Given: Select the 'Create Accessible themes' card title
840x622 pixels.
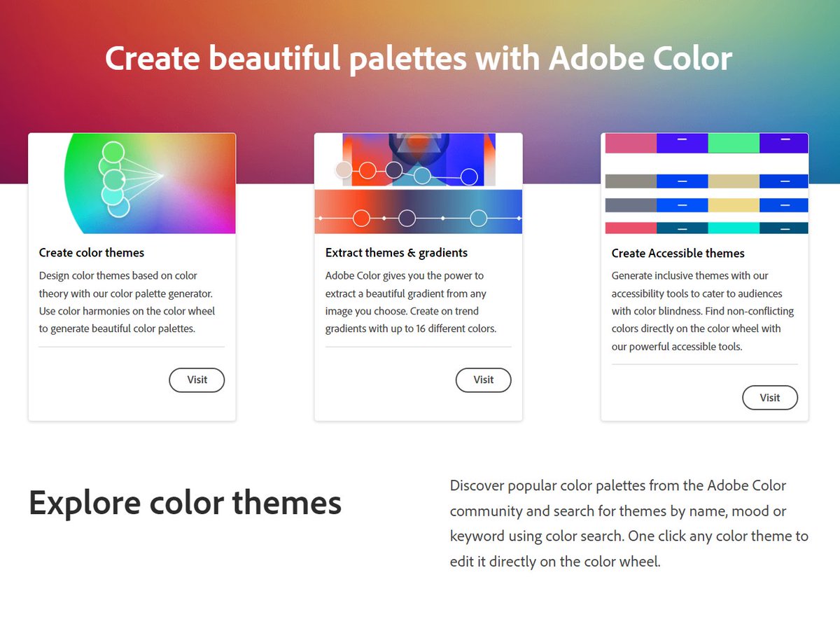Looking at the screenshot, I should tap(678, 254).
